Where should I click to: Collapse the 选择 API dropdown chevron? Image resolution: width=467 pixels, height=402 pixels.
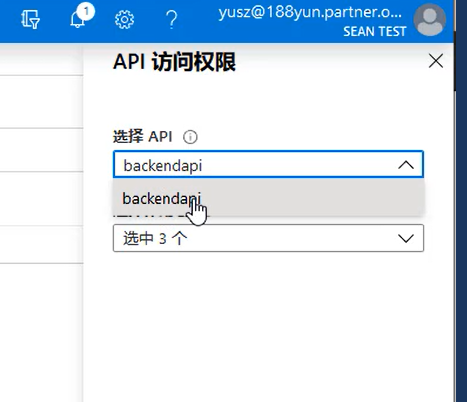pyautogui.click(x=406, y=165)
